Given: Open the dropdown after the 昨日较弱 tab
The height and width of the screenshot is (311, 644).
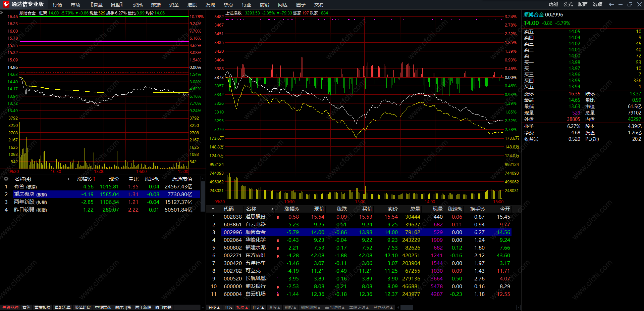Looking at the screenshot, I should [x=202, y=307].
